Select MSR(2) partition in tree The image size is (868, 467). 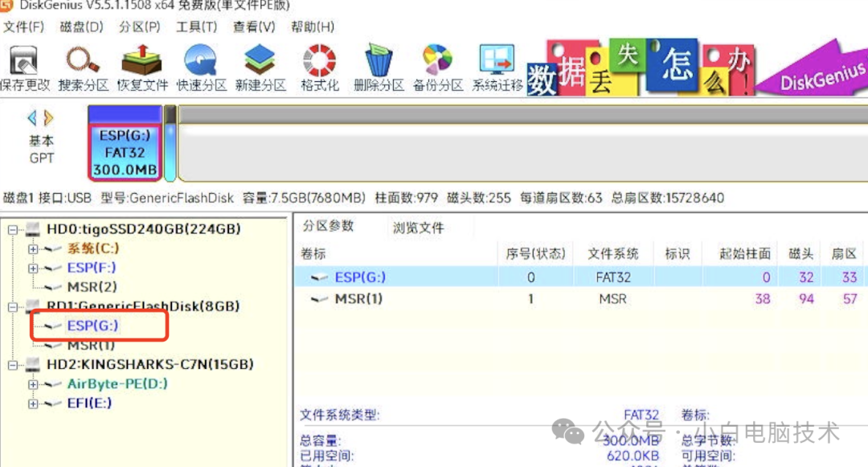coord(92,287)
